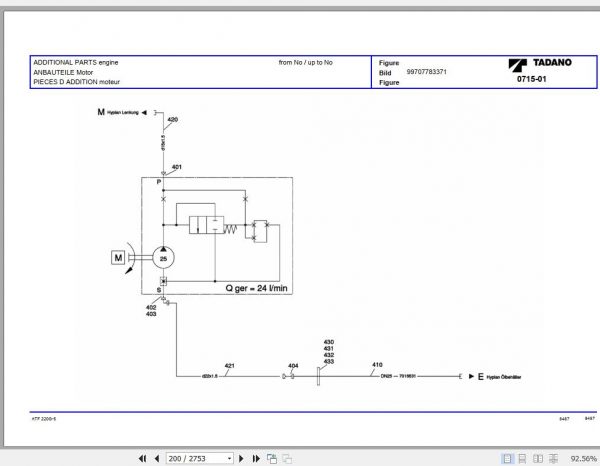This screenshot has height=466, width=600.
Task: Click part number 402 below pump
Action: [151, 307]
